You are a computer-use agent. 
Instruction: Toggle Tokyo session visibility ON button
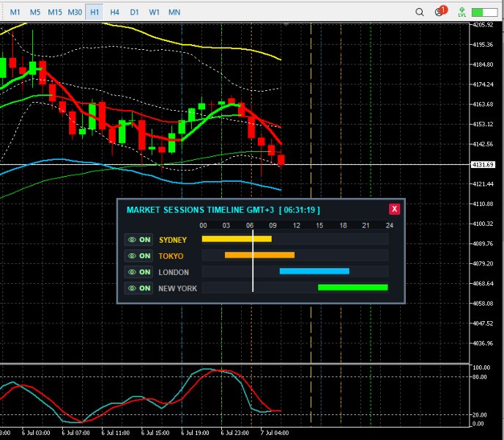tap(139, 256)
